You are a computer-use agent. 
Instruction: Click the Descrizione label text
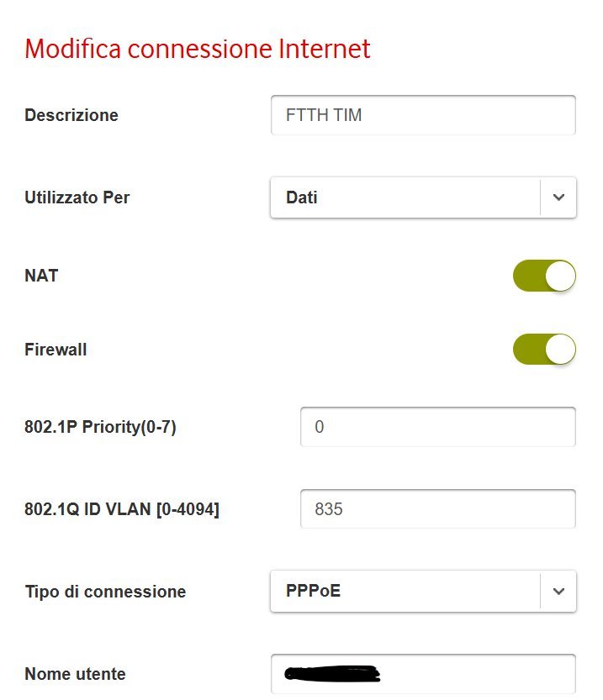click(x=71, y=115)
